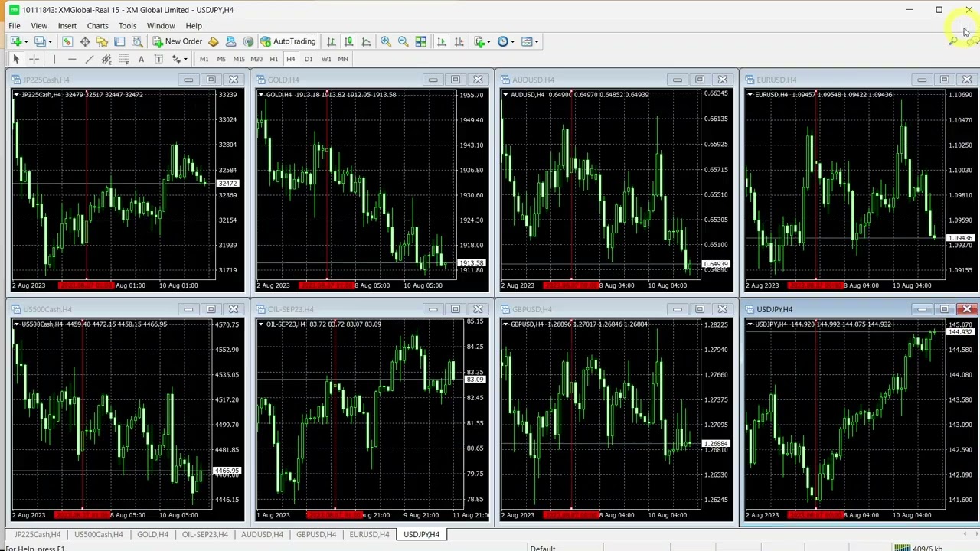Activate the GBPUSD,H4 chart window title
The height and width of the screenshot is (551, 980).
click(532, 309)
